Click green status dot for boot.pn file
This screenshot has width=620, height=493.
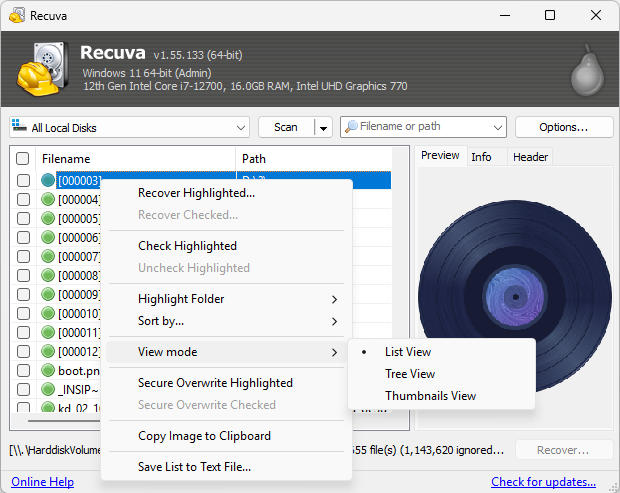pos(48,370)
